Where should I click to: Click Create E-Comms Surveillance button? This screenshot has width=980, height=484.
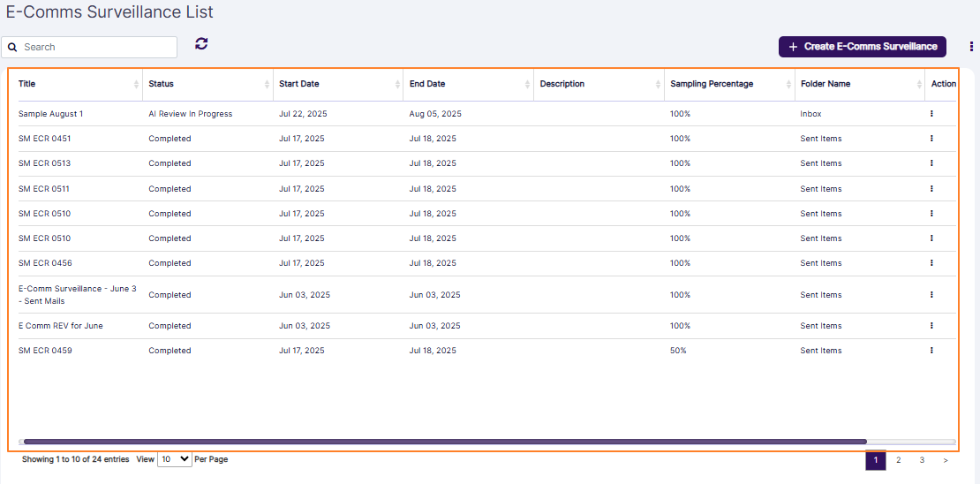tap(863, 47)
